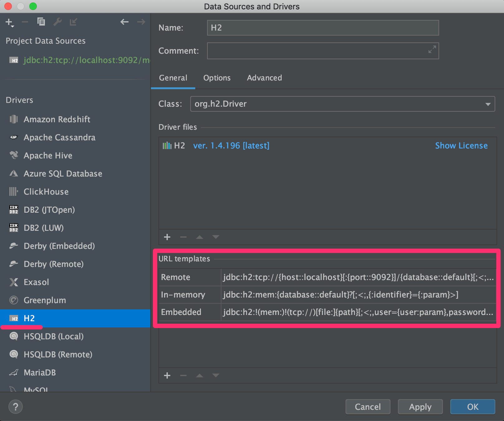Open the wrench driver settings icon
This screenshot has height=421, width=504.
coord(57,22)
